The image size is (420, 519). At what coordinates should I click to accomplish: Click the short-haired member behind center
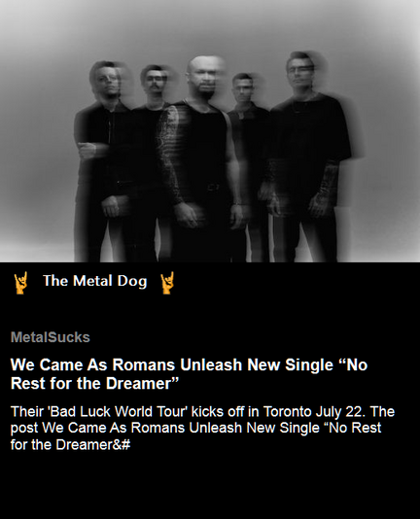[247, 158]
